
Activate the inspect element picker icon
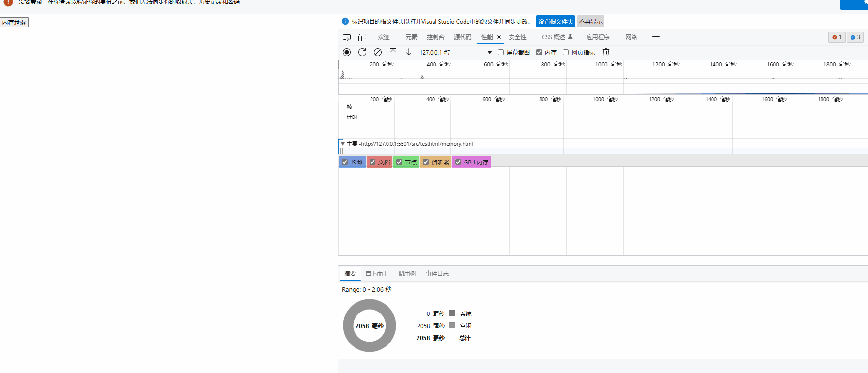pyautogui.click(x=347, y=37)
